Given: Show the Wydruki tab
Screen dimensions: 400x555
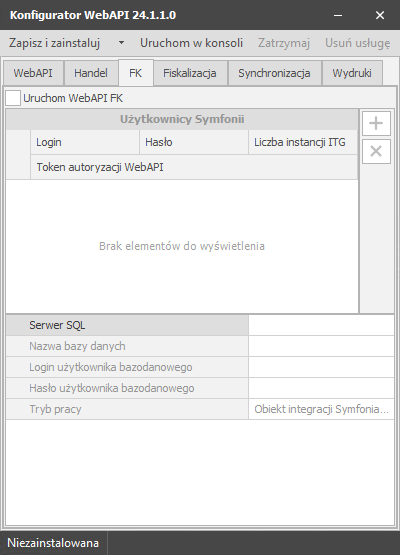Looking at the screenshot, I should [x=352, y=73].
